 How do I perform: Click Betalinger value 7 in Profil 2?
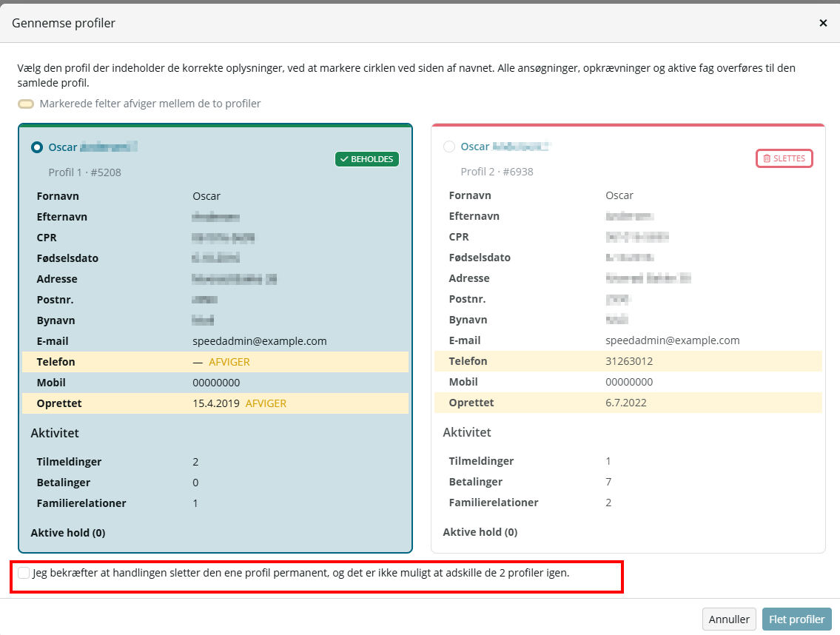608,483
